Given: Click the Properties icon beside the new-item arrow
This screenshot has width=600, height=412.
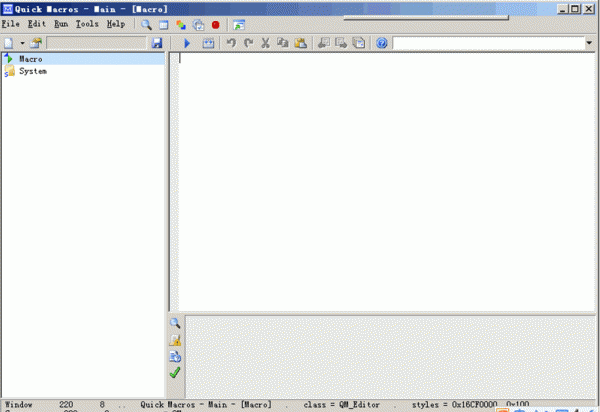Looking at the screenshot, I should pyautogui.click(x=36, y=43).
